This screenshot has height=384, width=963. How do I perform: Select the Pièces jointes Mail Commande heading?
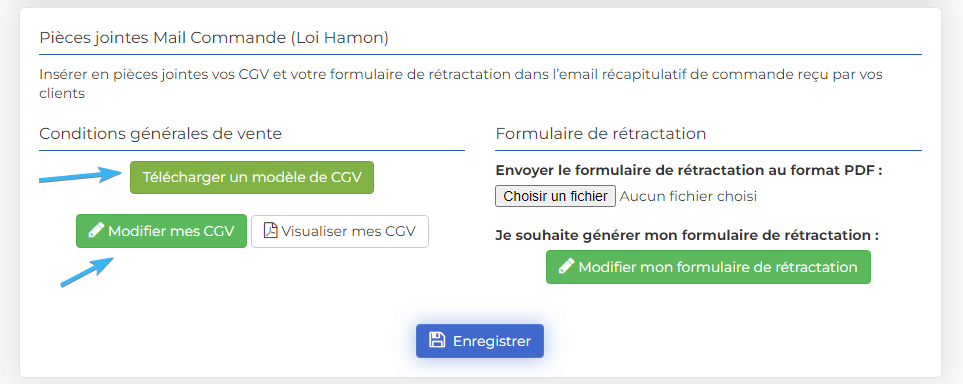(x=214, y=38)
